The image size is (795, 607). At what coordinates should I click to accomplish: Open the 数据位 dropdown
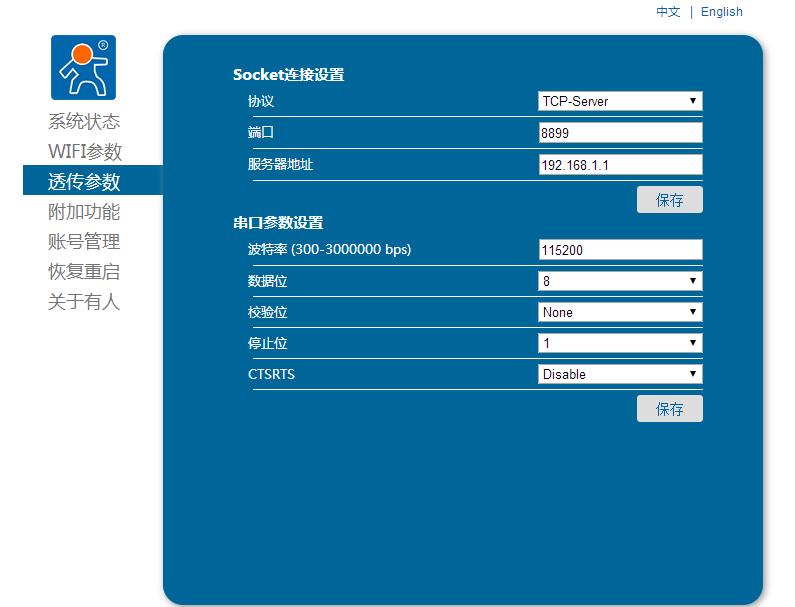[620, 281]
